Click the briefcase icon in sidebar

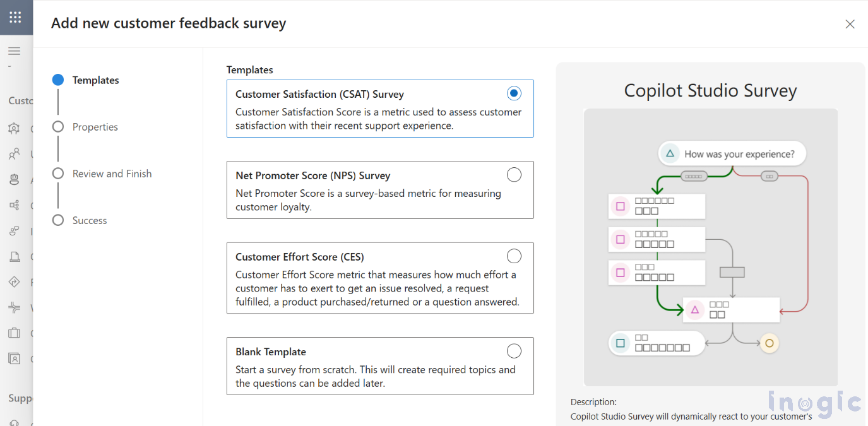pyautogui.click(x=14, y=333)
